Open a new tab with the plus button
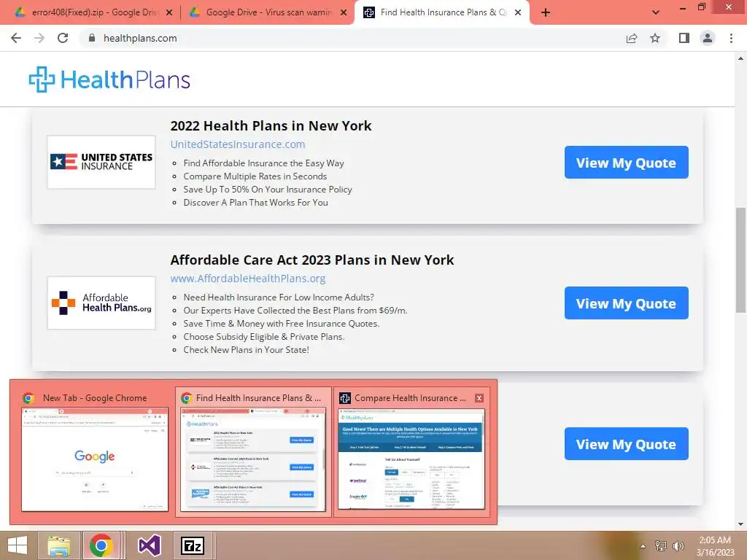Screen dimensions: 747x560 [546, 12]
